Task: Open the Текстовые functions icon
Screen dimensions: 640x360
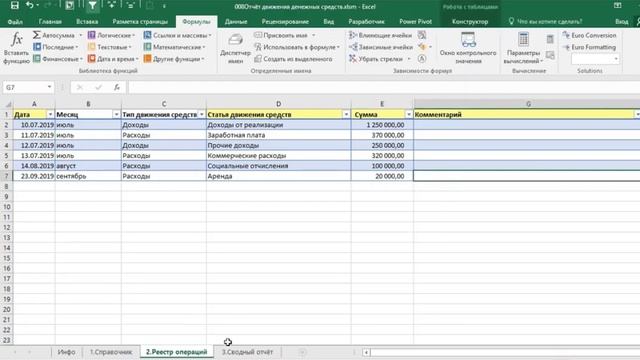Action: pyautogui.click(x=92, y=47)
